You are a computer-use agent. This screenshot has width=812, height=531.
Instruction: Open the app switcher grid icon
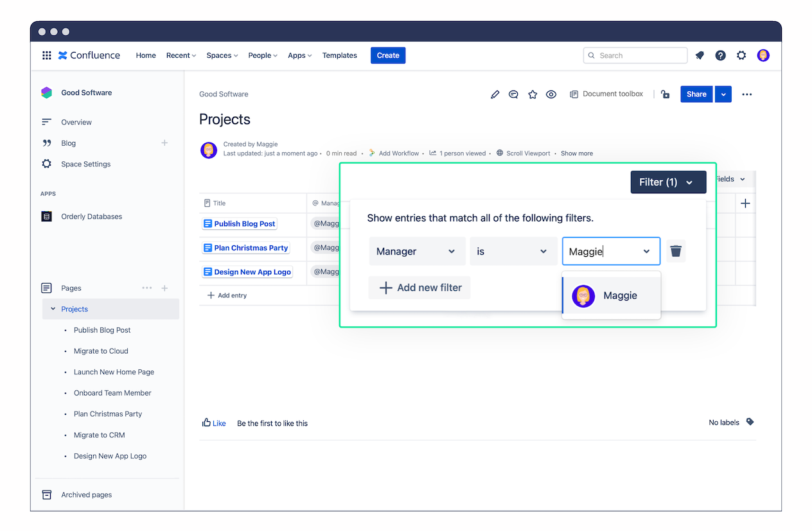tap(46, 55)
